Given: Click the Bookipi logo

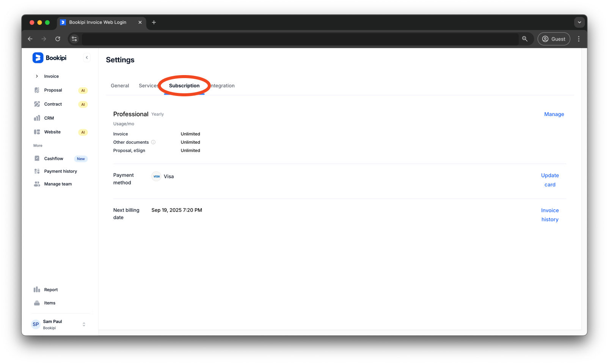Looking at the screenshot, I should click(49, 58).
